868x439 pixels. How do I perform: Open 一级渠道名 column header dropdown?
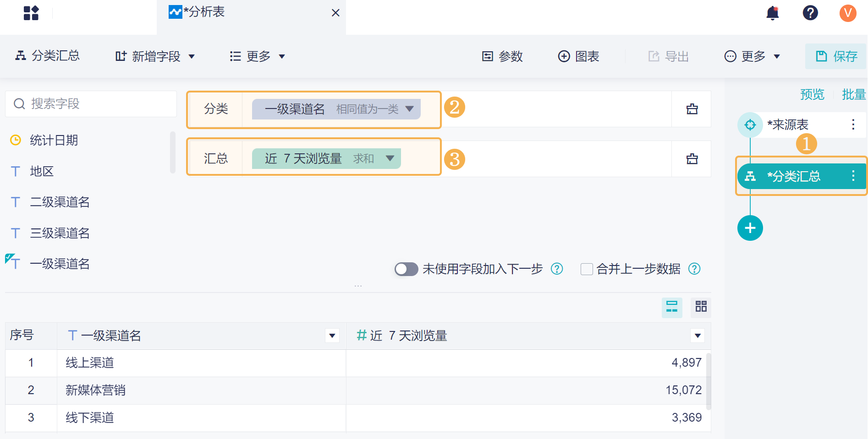pos(332,336)
